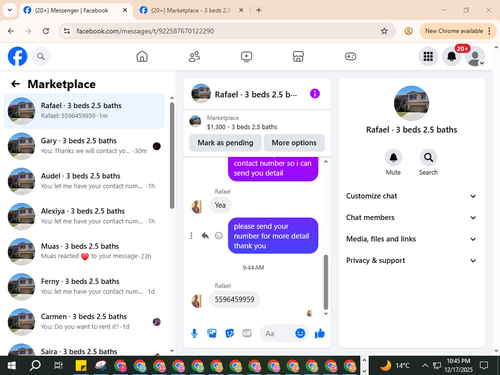Screen dimensions: 500x375
Task: Choose a sticker icon in composer
Action: pyautogui.click(x=229, y=333)
